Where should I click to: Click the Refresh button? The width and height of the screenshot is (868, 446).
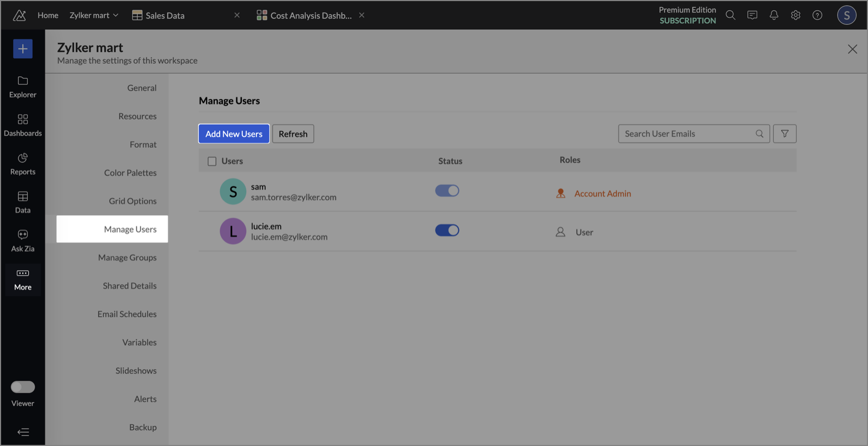pyautogui.click(x=293, y=134)
